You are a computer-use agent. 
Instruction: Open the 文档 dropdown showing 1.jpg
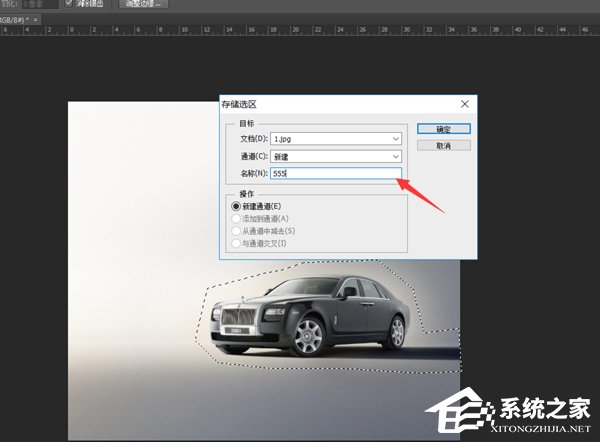[x=336, y=139]
